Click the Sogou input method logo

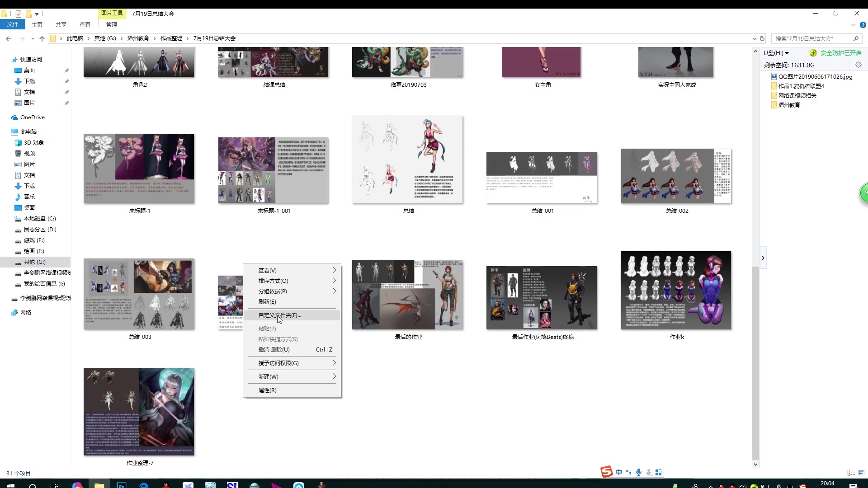607,472
